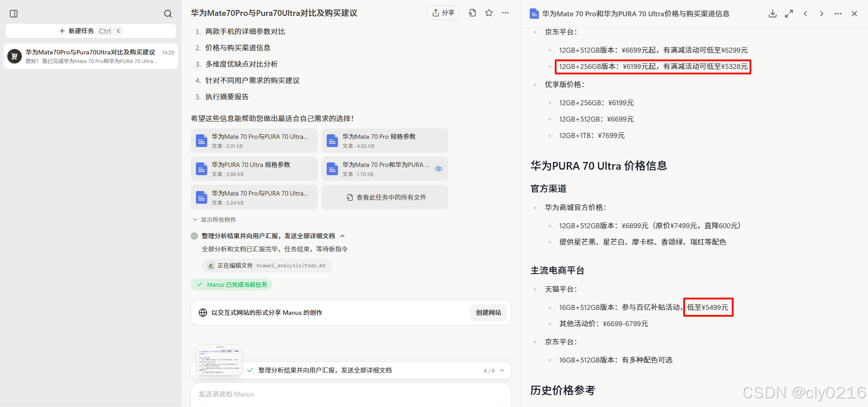Open the chat header more options menu
This screenshot has height=407, width=868.
pos(505,13)
